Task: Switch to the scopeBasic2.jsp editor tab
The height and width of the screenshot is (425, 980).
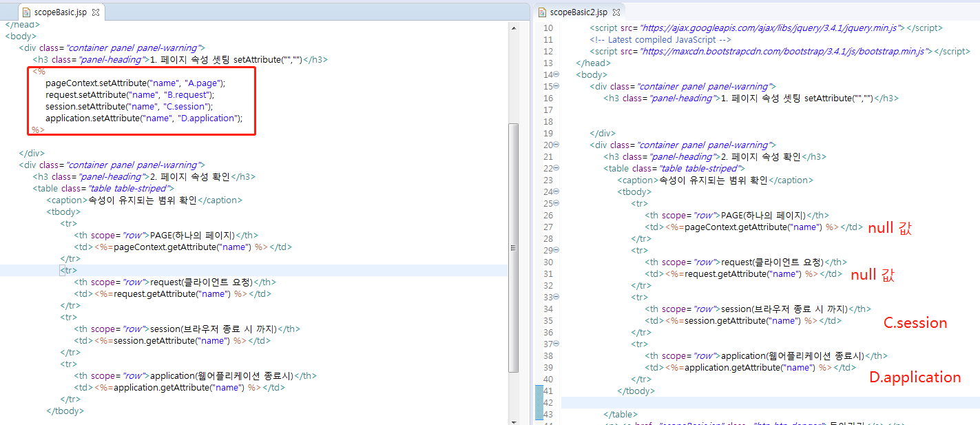Action: 579,12
